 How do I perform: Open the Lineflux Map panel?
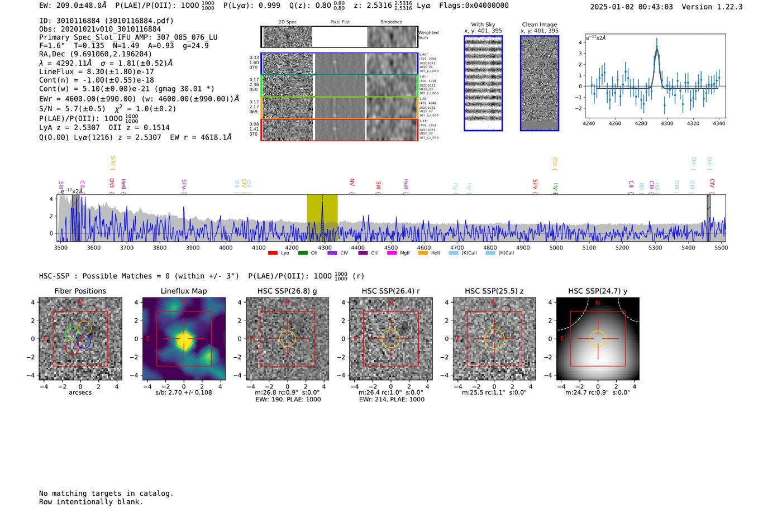(x=184, y=339)
